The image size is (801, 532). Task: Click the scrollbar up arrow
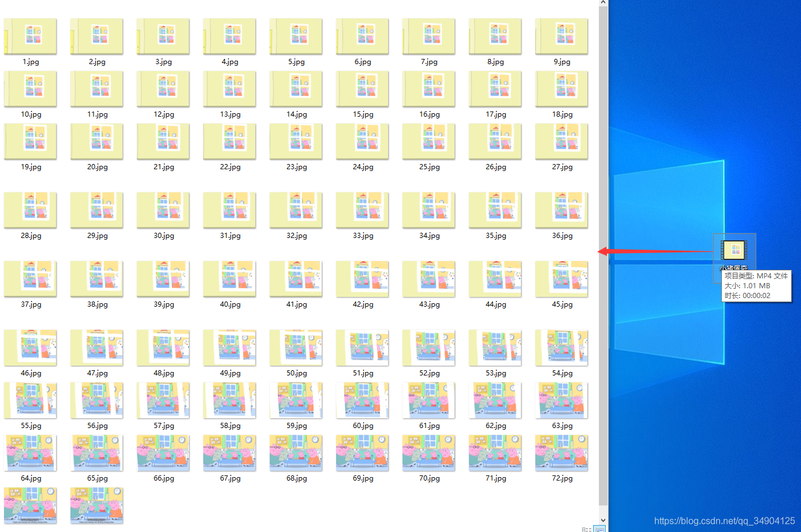tap(603, 3)
